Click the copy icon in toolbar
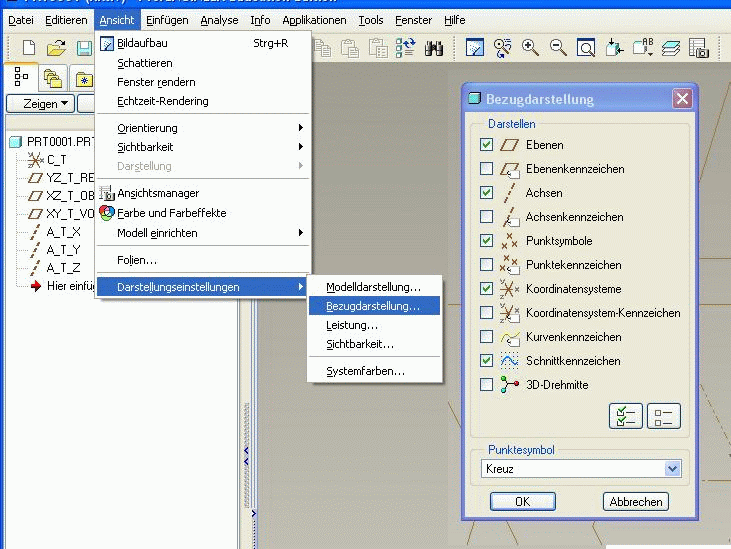731x549 pixels. point(322,48)
